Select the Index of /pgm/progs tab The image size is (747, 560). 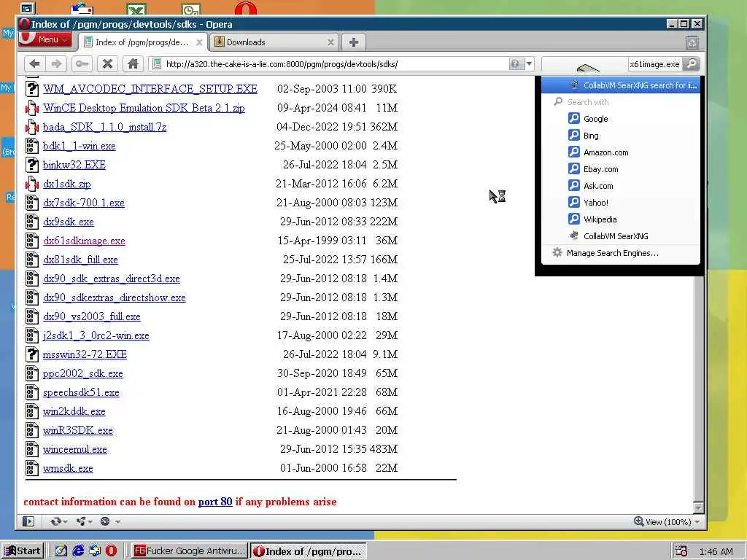tap(142, 42)
